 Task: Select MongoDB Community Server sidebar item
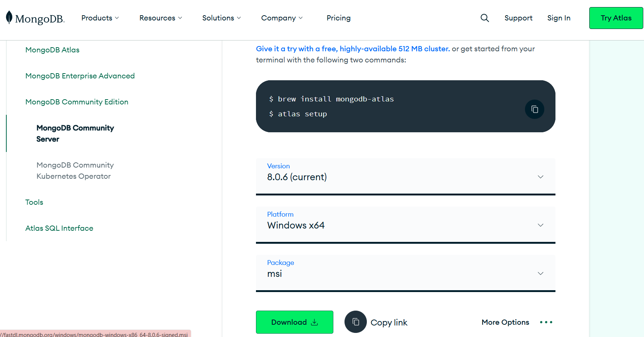tap(75, 133)
